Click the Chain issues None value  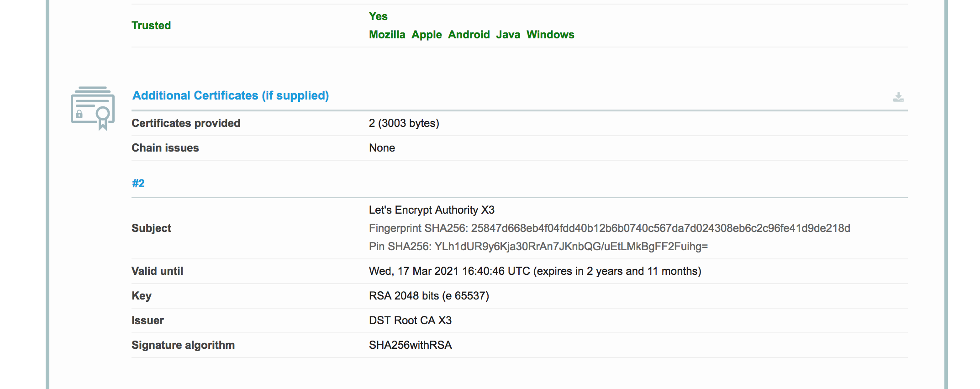pos(382,148)
